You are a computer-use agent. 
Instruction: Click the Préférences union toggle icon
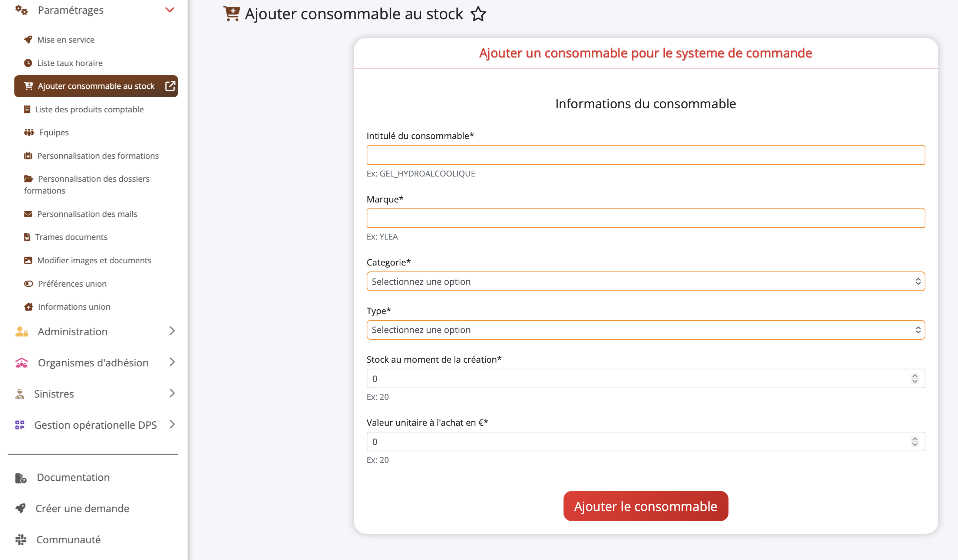(29, 283)
